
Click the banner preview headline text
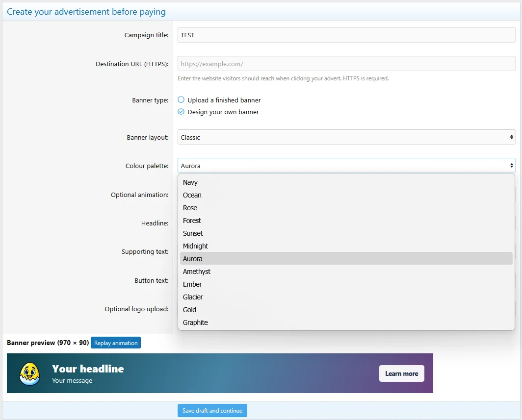(x=88, y=369)
